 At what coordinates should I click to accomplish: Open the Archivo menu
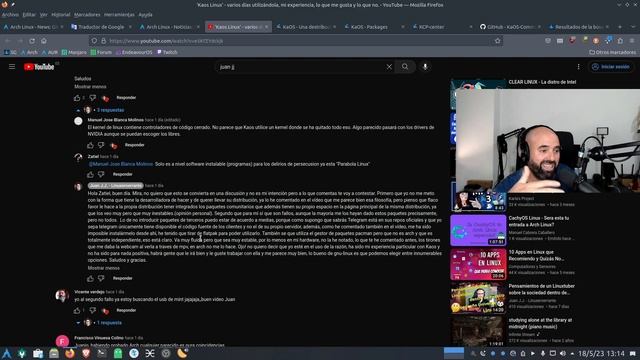(x=10, y=15)
